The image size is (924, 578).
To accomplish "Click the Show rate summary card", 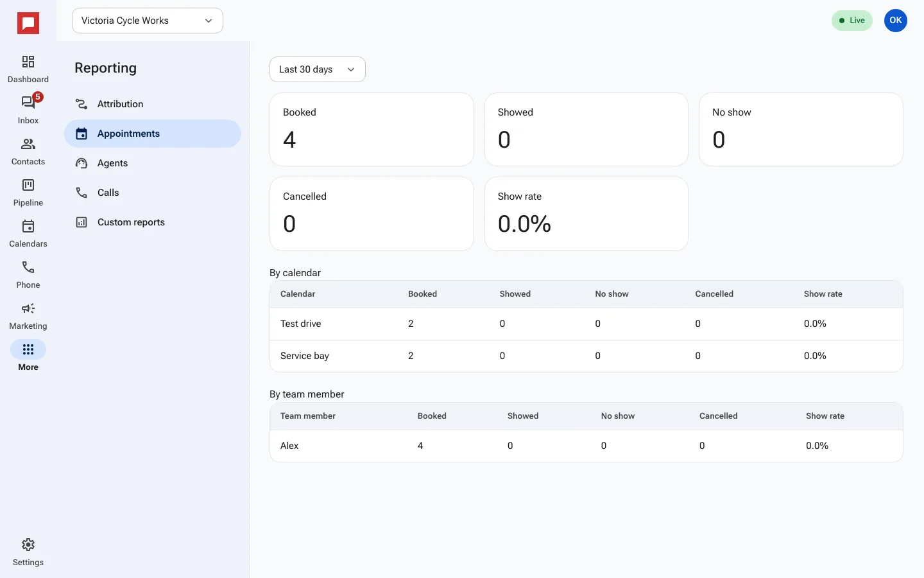I will pyautogui.click(x=586, y=214).
